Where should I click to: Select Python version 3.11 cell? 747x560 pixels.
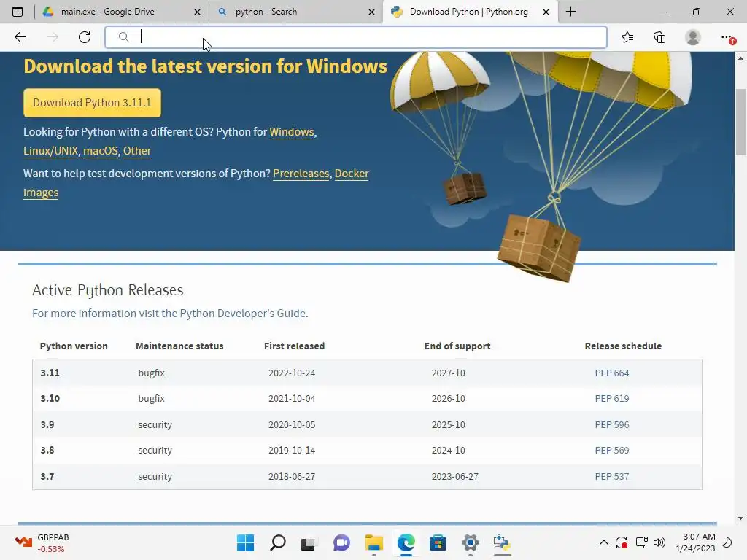(50, 373)
